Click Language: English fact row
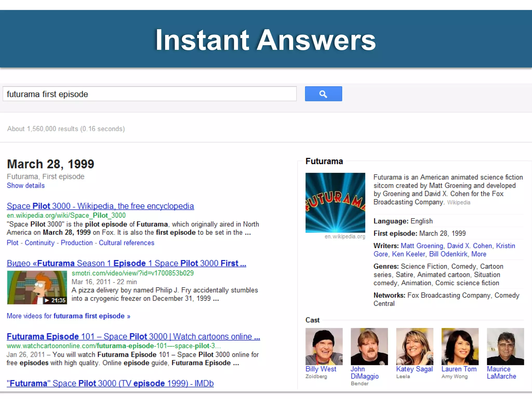This screenshot has width=532, height=399. tap(403, 221)
